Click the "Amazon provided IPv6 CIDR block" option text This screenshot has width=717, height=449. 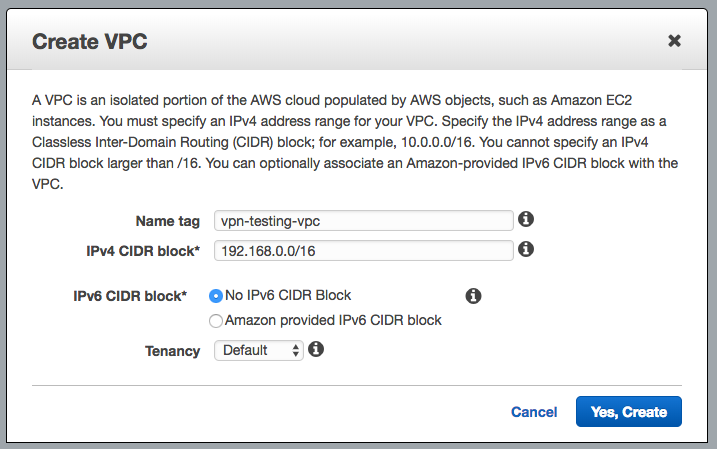333,321
